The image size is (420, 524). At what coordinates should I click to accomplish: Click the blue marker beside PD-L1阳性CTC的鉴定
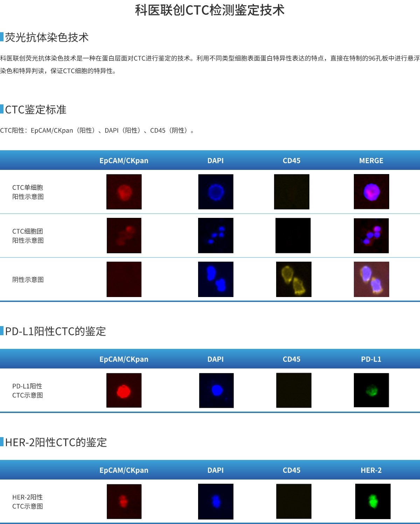pos(2,331)
